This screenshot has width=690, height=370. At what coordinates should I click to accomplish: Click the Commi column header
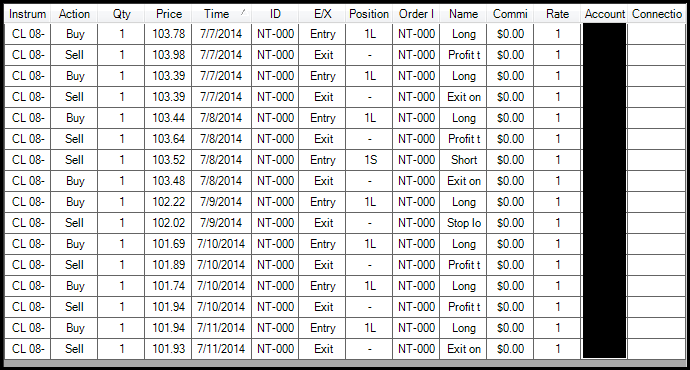click(510, 14)
